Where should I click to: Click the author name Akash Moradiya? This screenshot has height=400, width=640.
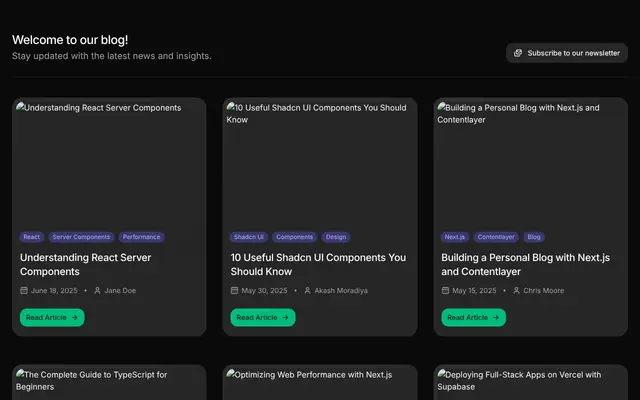[x=341, y=291]
